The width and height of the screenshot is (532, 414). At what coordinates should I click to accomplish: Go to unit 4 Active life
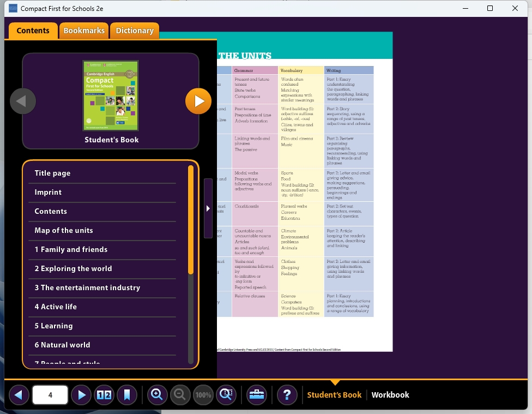click(x=102, y=307)
